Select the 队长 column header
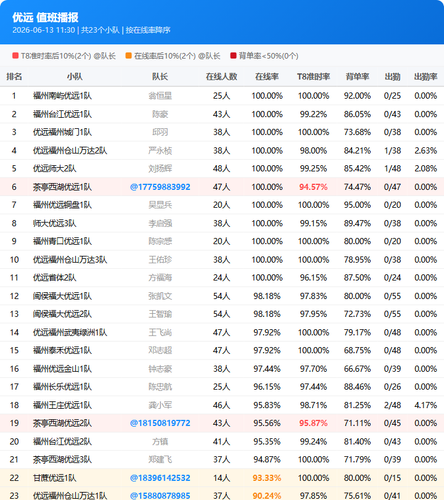Image resolution: width=444 pixels, height=500 pixels. pos(160,77)
